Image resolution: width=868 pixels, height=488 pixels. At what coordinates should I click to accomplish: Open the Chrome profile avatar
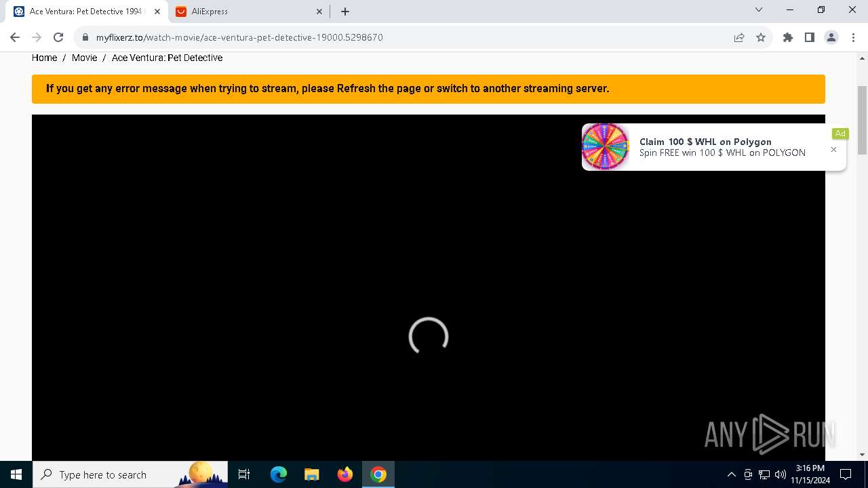point(831,37)
